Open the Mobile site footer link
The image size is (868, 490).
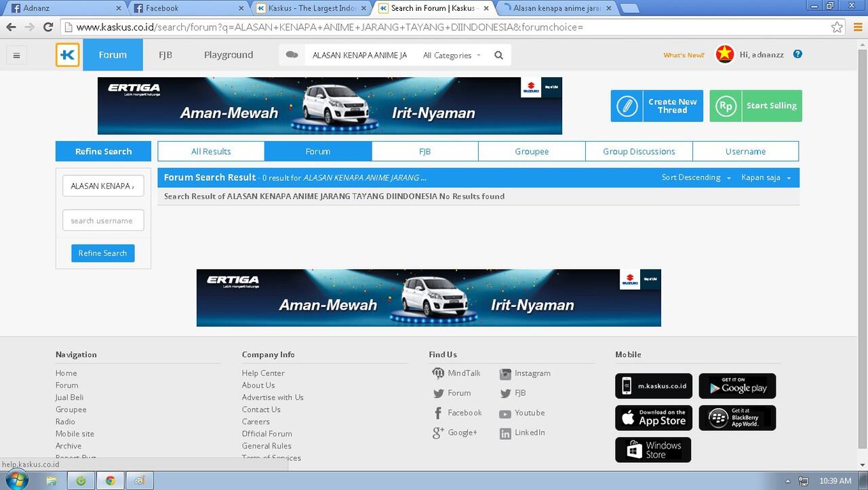point(75,434)
